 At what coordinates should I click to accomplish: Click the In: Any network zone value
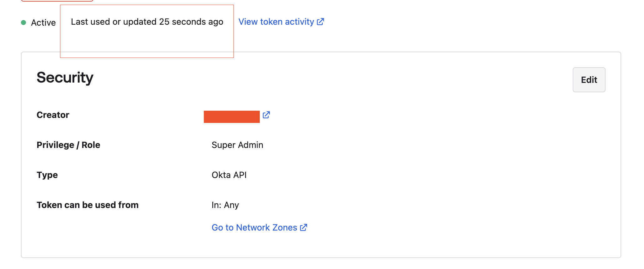point(225,205)
